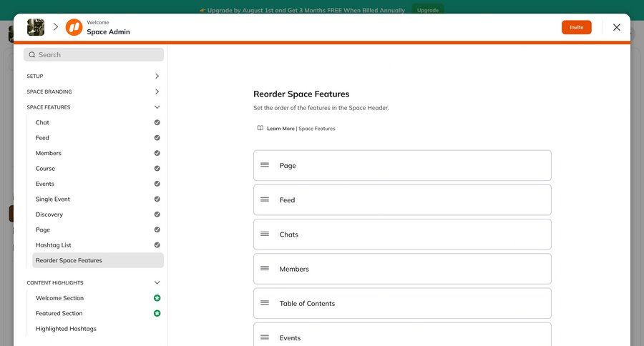
Task: Click the Learn More link
Action: pos(280,129)
